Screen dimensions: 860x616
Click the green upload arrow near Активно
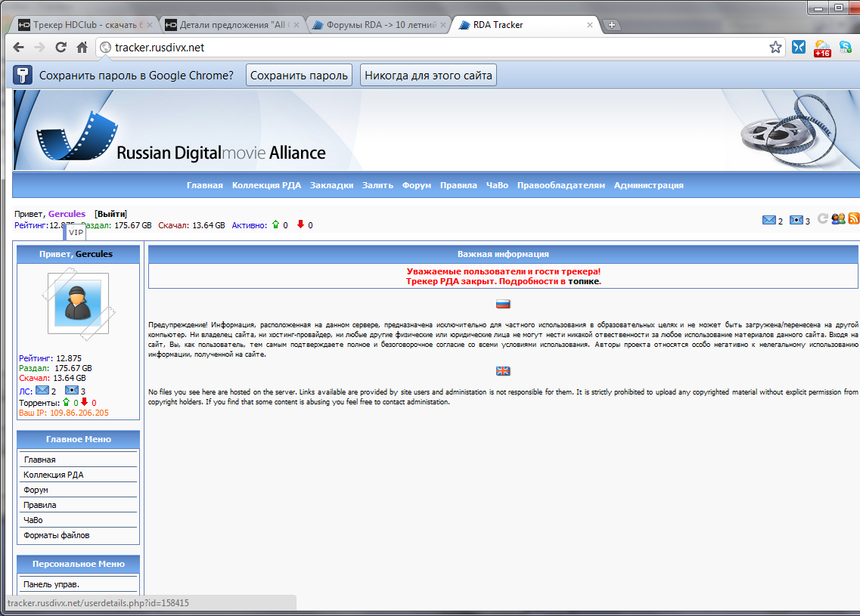click(276, 224)
